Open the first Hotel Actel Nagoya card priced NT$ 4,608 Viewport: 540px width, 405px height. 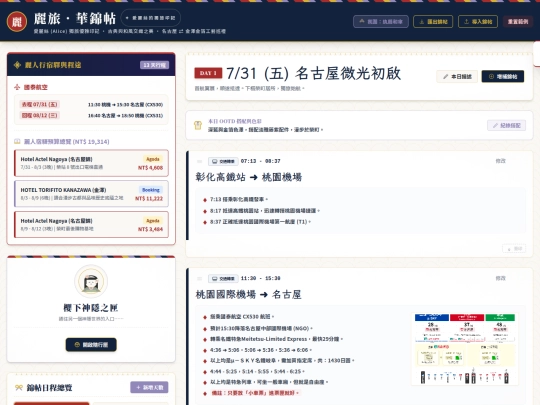pos(91,163)
